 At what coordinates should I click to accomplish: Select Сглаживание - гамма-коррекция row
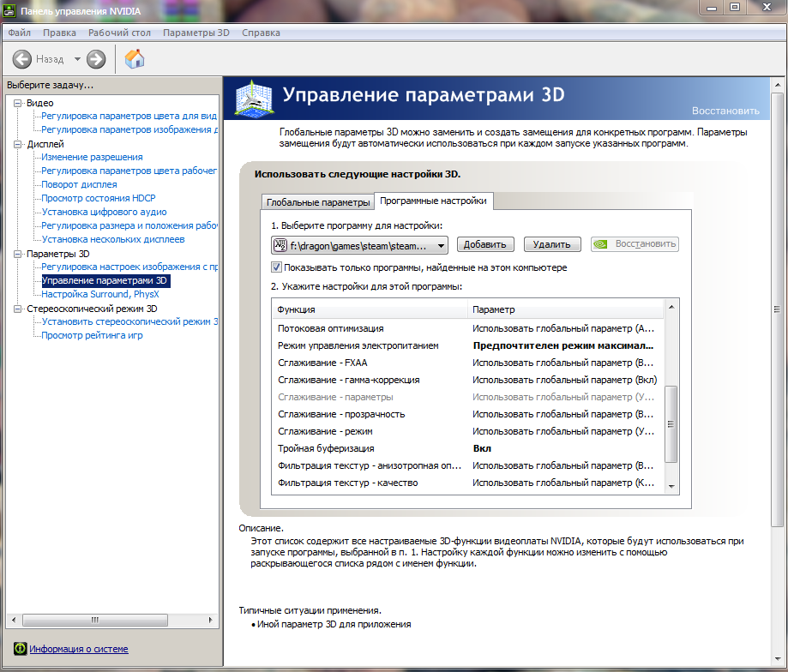pyautogui.click(x=467, y=380)
